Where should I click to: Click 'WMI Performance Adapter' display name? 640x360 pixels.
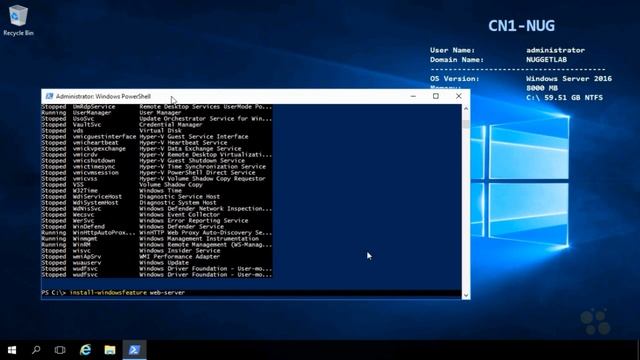[180, 257]
